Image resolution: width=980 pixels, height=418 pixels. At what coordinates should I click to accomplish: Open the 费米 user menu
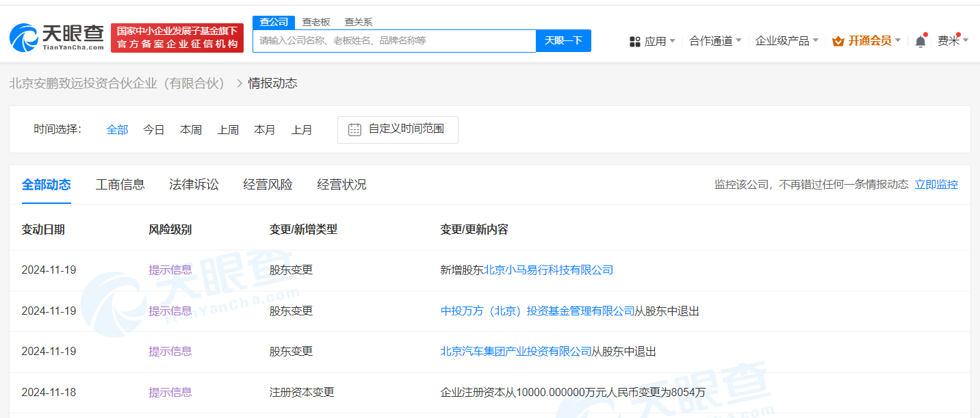pos(953,41)
